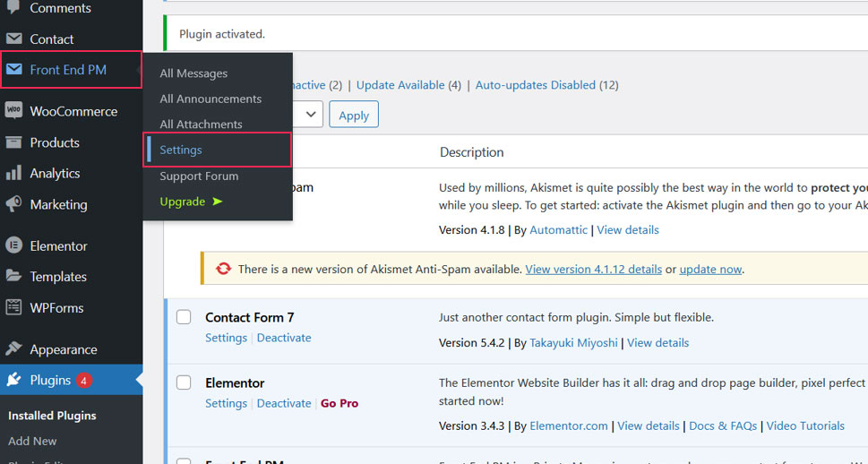Viewport: 868px width, 464px height.
Task: Open the WooCommerce menu
Action: coord(72,111)
